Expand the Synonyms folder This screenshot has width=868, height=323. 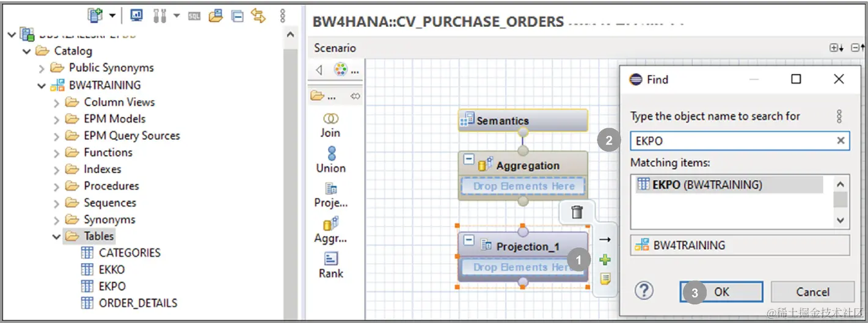57,220
